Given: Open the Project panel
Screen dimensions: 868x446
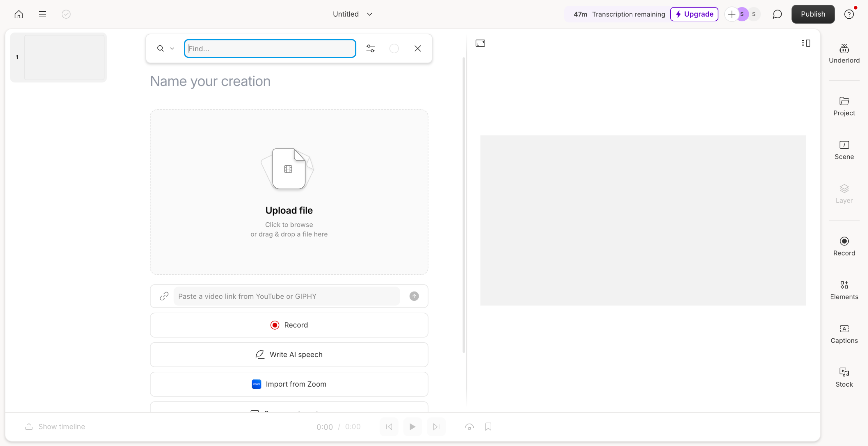Looking at the screenshot, I should 844,106.
